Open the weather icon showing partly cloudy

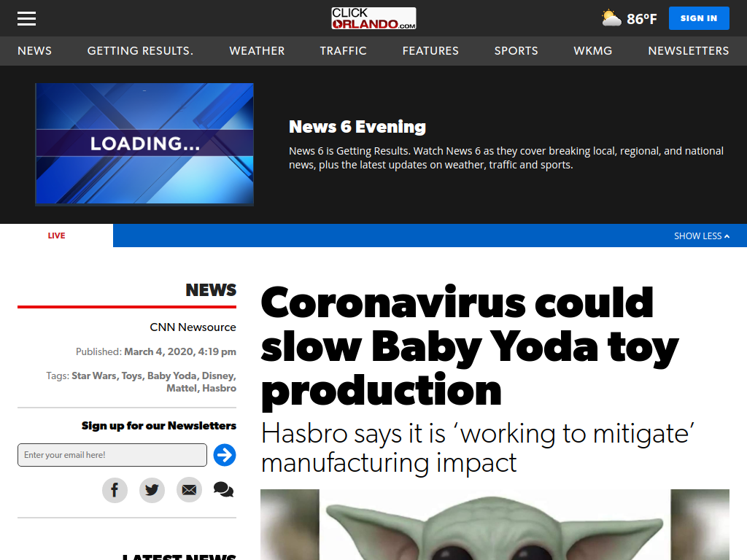point(611,18)
